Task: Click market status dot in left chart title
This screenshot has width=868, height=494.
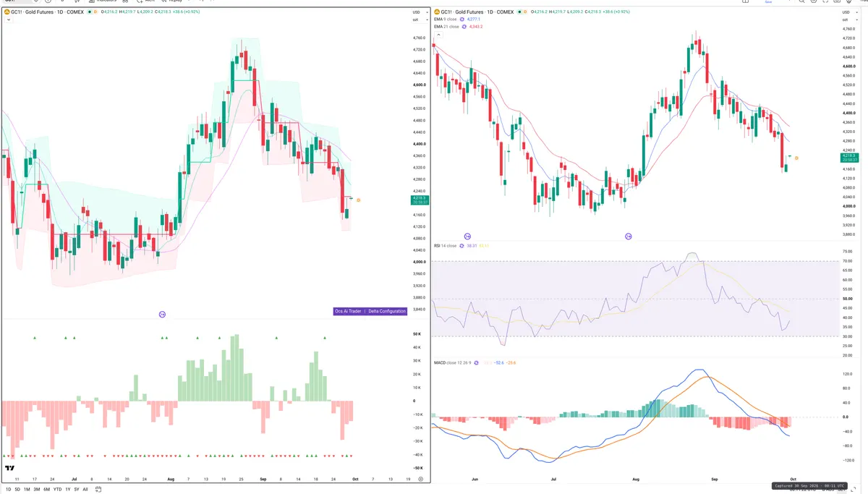Action: tap(90, 12)
